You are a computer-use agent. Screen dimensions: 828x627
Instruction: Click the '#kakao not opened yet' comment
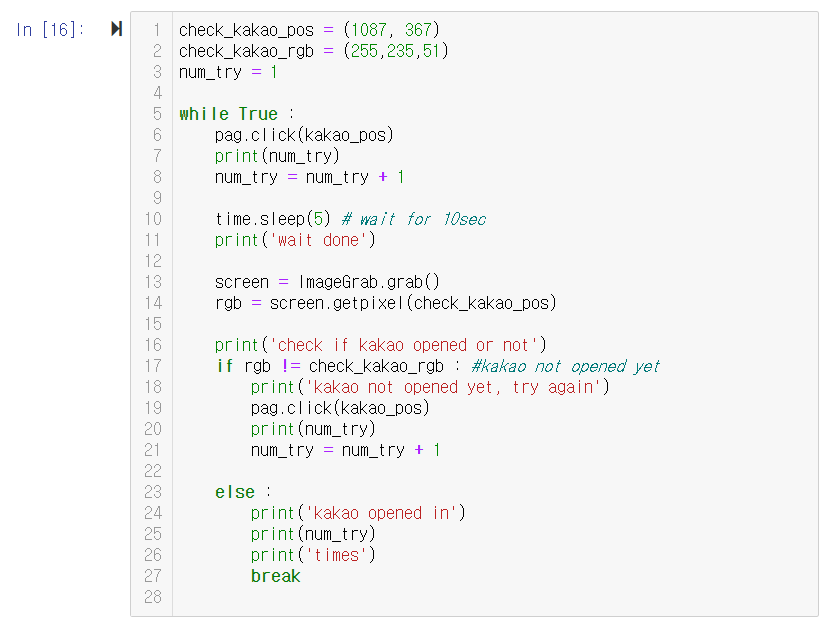566,366
